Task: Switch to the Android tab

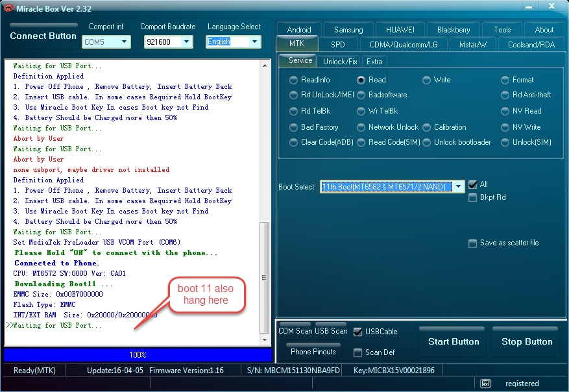Action: click(299, 30)
